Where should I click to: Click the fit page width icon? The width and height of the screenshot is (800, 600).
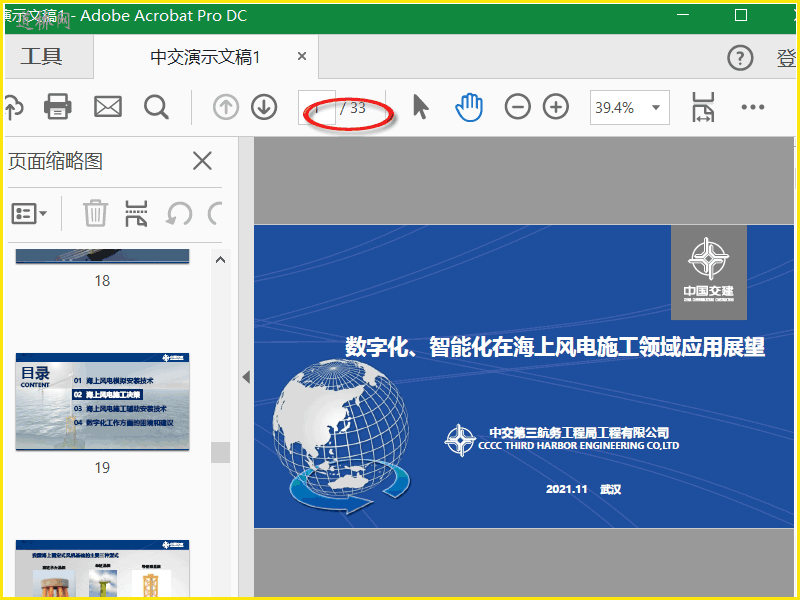click(703, 107)
